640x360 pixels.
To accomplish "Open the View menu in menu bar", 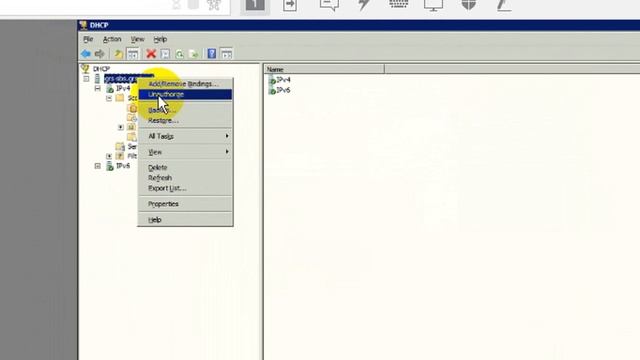I will 138,39.
